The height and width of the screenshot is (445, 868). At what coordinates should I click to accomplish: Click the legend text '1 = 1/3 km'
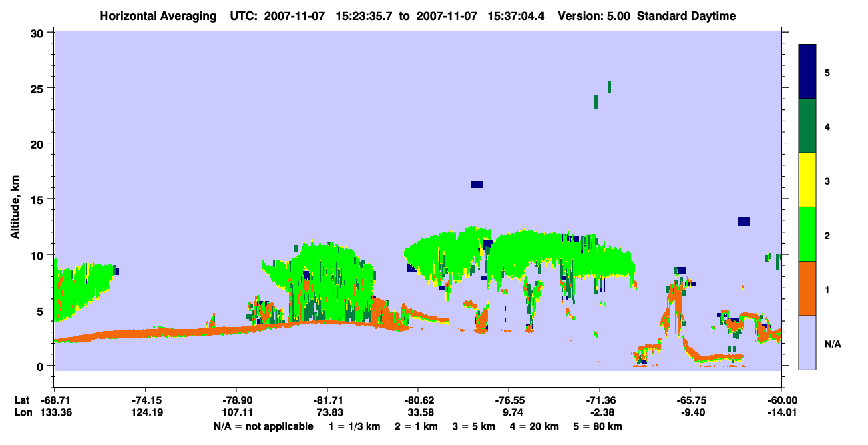click(354, 426)
